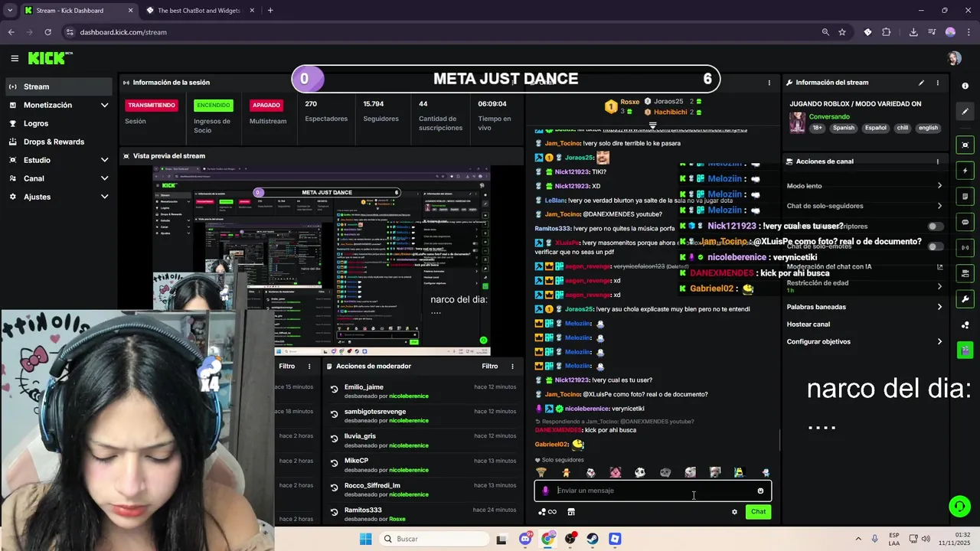
Task: Click the Conversando category link
Action: (x=830, y=117)
